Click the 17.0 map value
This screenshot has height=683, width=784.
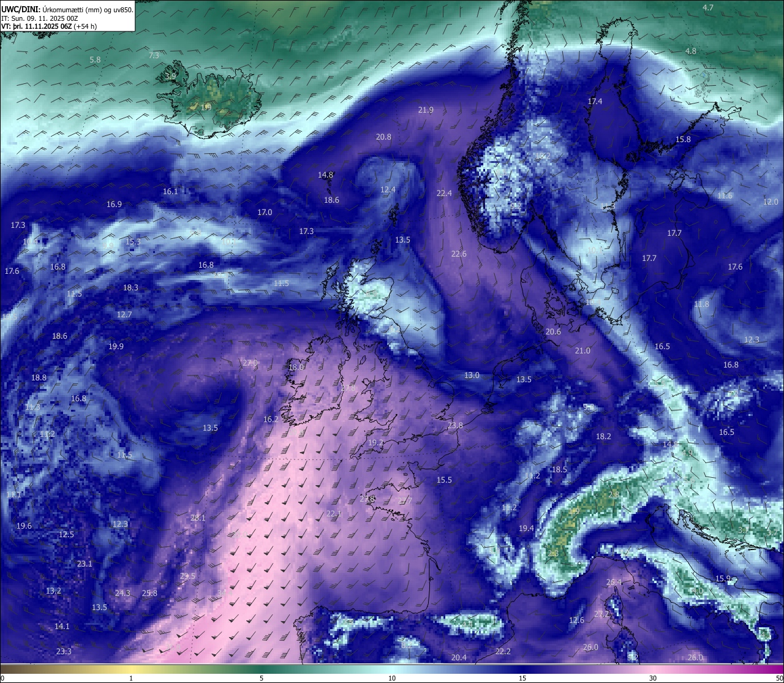tap(265, 213)
